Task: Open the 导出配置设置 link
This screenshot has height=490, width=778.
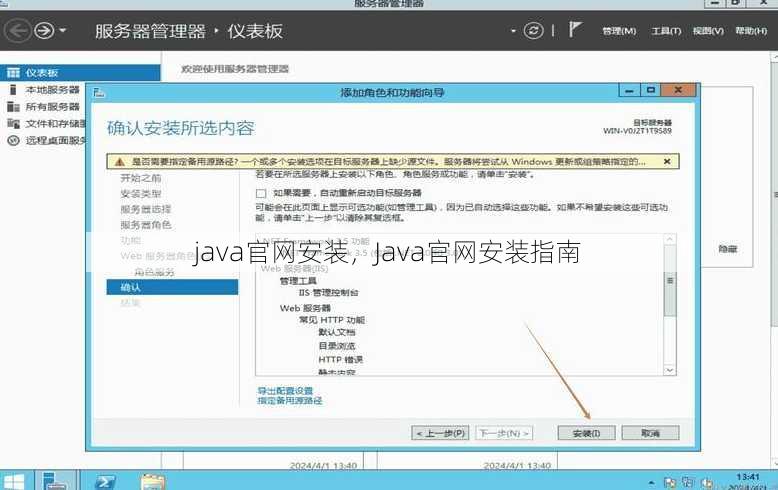Action: tap(285, 390)
